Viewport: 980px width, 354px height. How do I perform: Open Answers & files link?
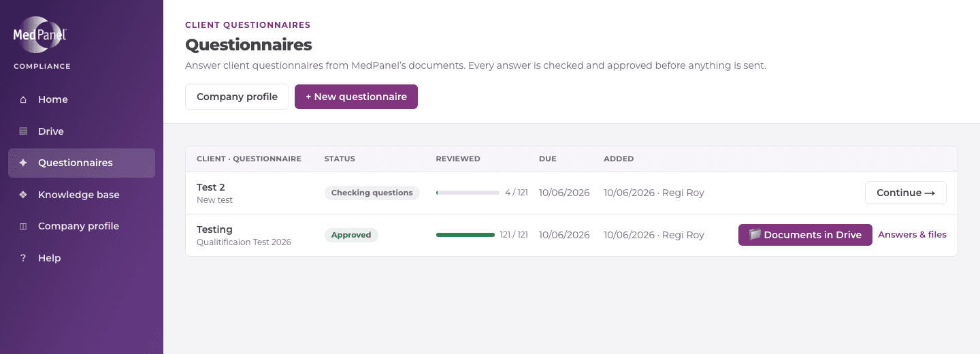(x=912, y=235)
